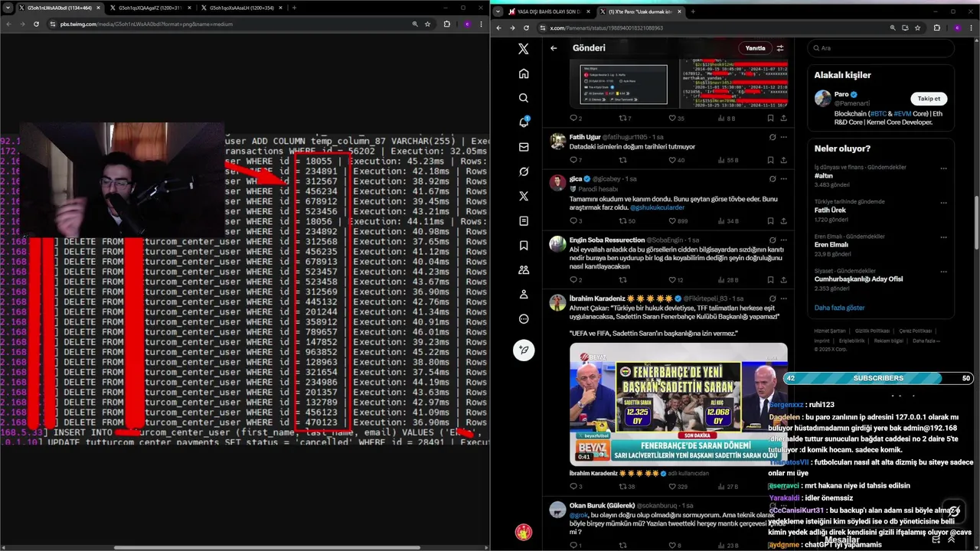The image size is (980, 551).
Task: Open the reply sort settings icon beside Yanıtla
Action: [780, 48]
